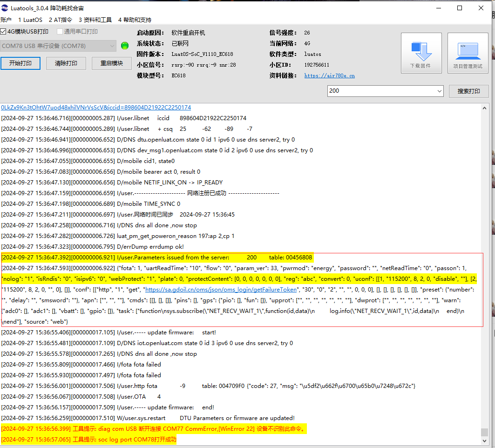Viewport: 495px width, 448px height.
Task: Open the COM78 串行设备 port dropdown
Action: [111, 46]
